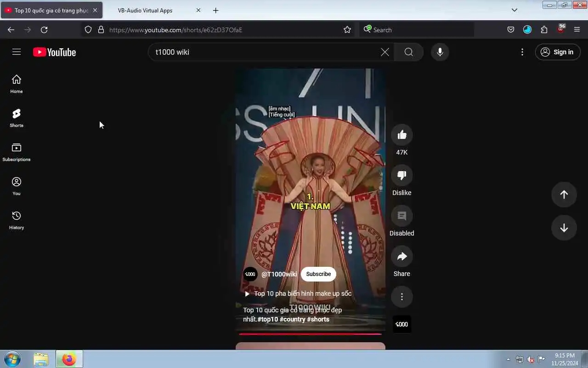
Task: Go to previous short video
Action: pos(564,195)
